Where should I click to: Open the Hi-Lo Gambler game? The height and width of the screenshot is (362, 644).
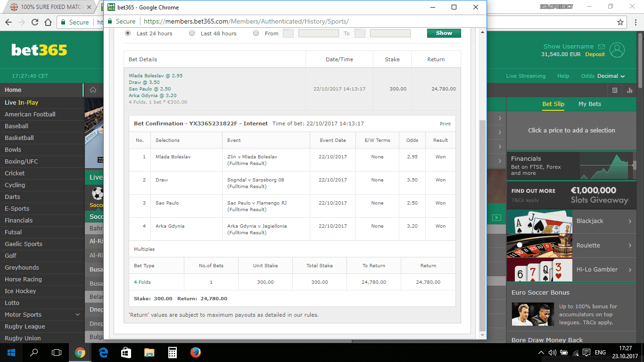[x=572, y=270]
